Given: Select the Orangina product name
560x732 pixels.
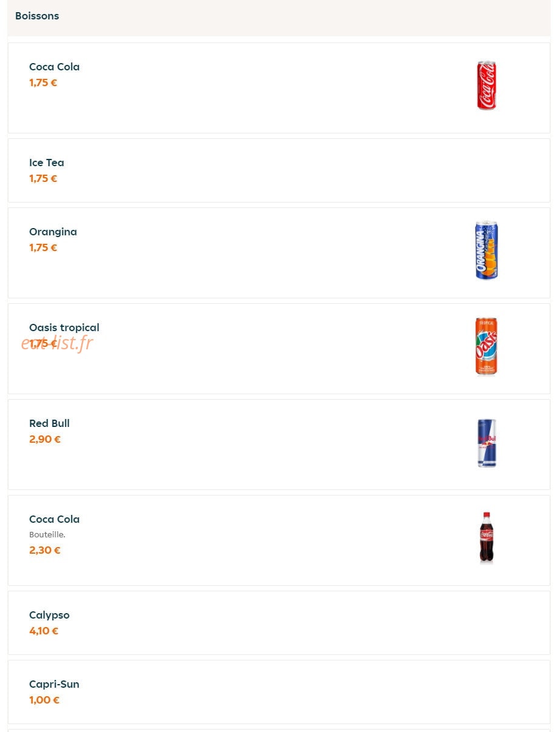Looking at the screenshot, I should (x=53, y=232).
